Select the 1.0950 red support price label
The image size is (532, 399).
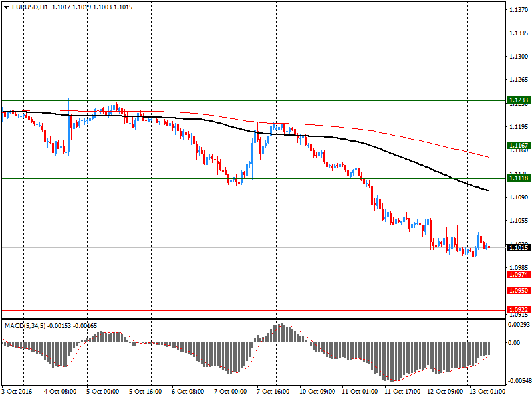pyautogui.click(x=519, y=291)
